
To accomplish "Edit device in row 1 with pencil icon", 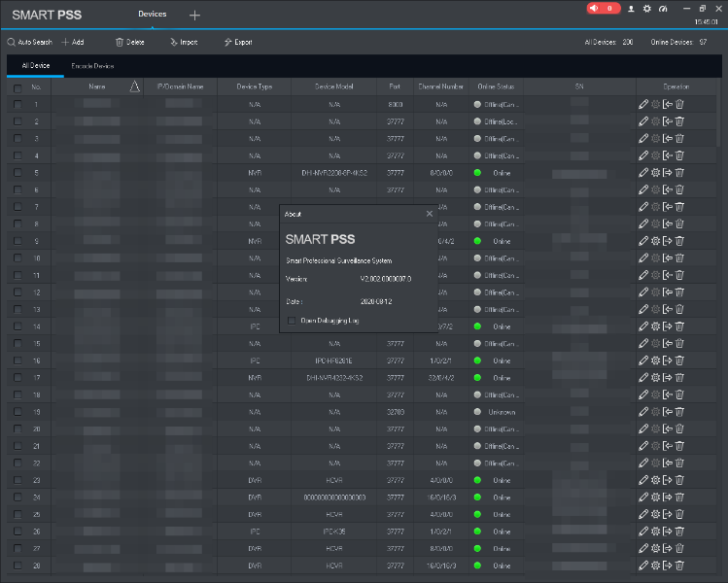I will [643, 104].
